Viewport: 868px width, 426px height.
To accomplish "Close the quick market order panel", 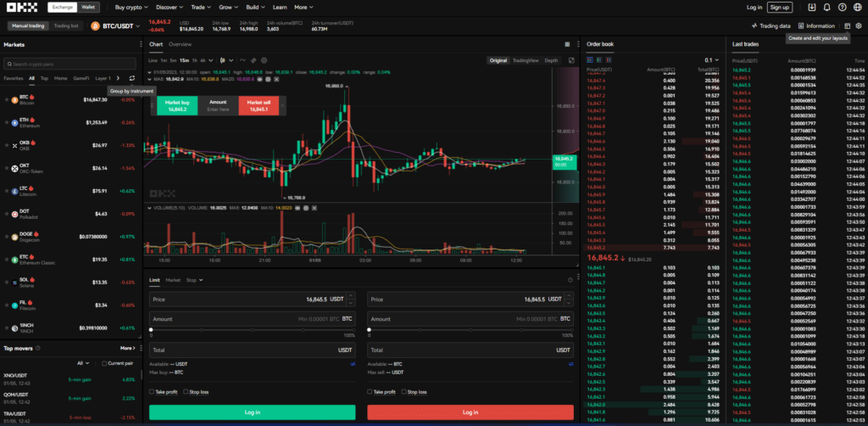I will pos(282,105).
